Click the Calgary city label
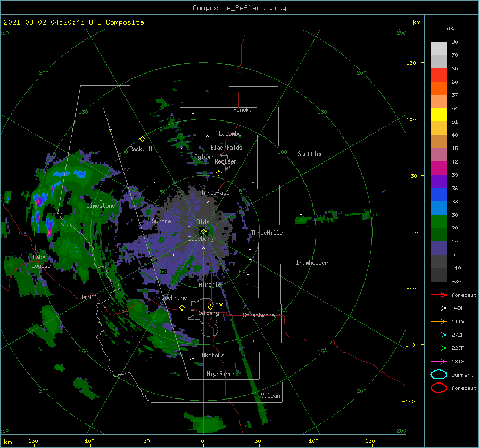The height and width of the screenshot is (448, 479). (208, 313)
